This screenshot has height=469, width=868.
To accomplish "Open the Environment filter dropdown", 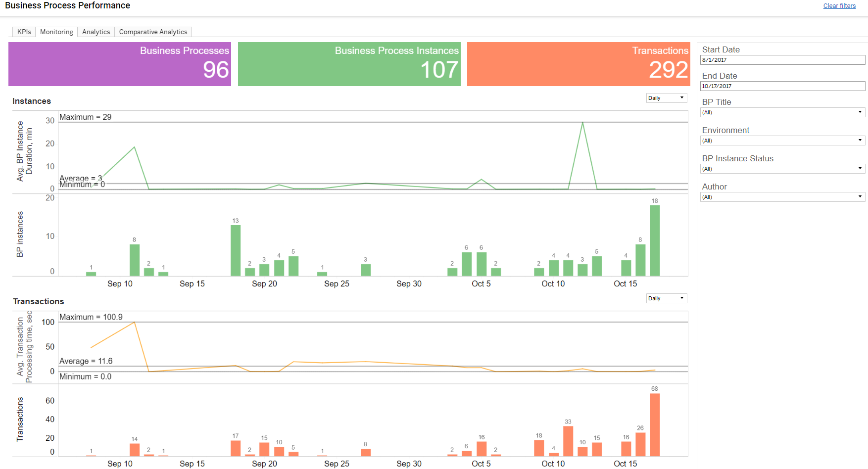I will click(782, 141).
